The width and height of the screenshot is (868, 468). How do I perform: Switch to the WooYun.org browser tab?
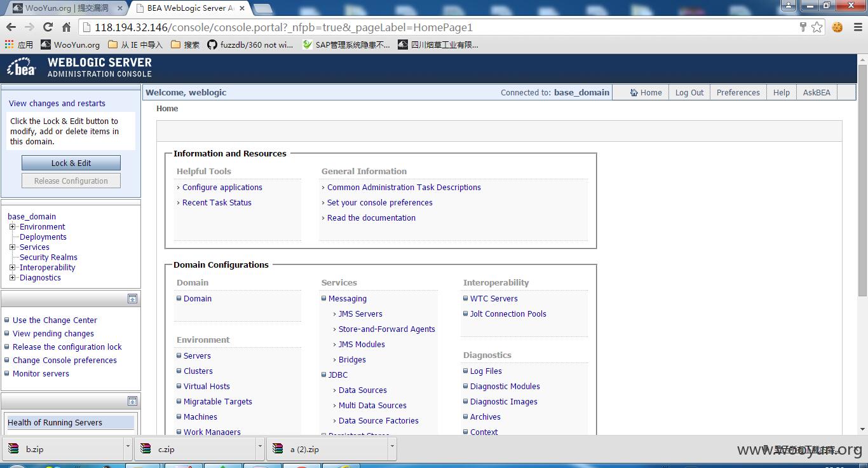[x=67, y=8]
